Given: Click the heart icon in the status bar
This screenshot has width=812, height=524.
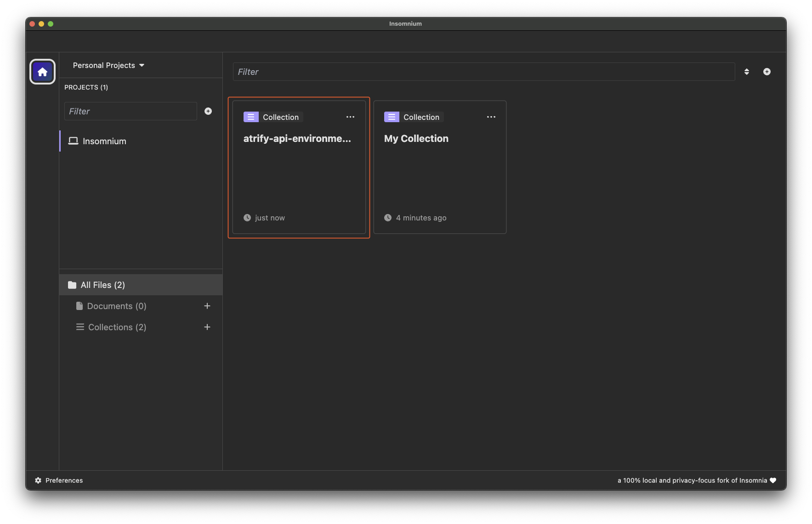Looking at the screenshot, I should click(x=773, y=480).
